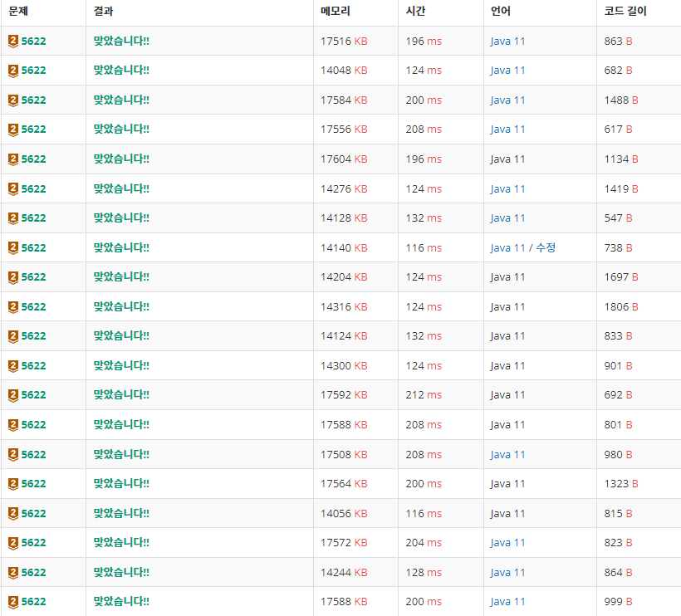Click the bronze tier badge in the 815 B row
The height and width of the screenshot is (616, 681).
[x=13, y=514]
